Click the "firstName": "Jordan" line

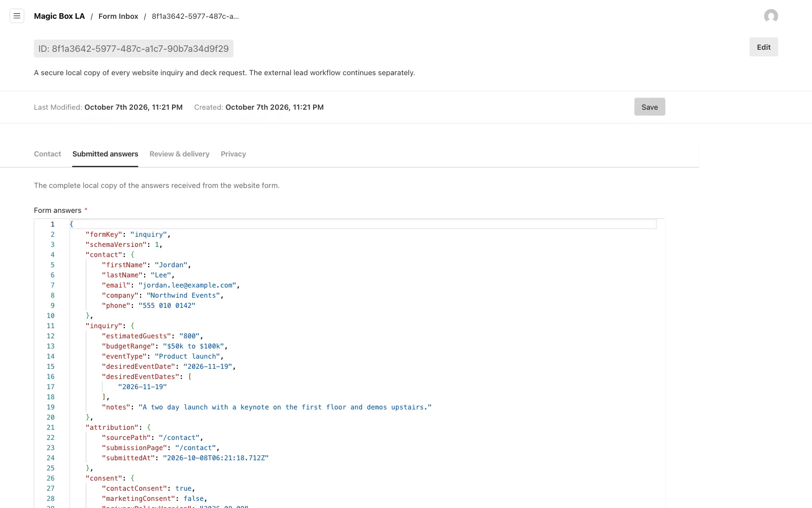146,265
